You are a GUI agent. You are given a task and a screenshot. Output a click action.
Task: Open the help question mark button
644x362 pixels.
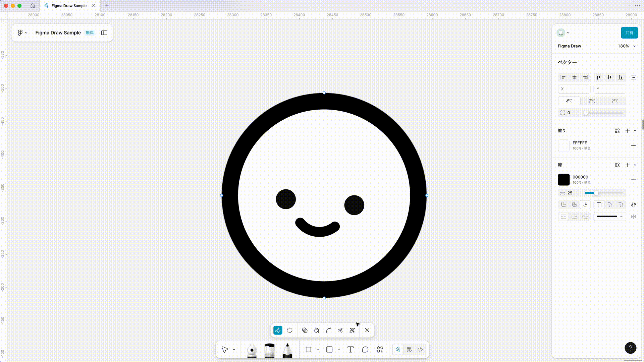coord(630,348)
